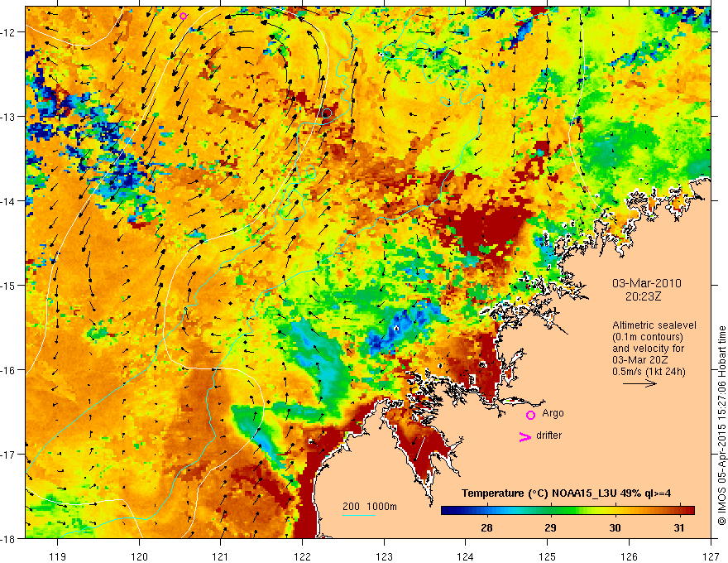Image resolution: width=728 pixels, height=563 pixels.
Task: Click the '200 1000m' bathymetry label
Action: (x=370, y=507)
